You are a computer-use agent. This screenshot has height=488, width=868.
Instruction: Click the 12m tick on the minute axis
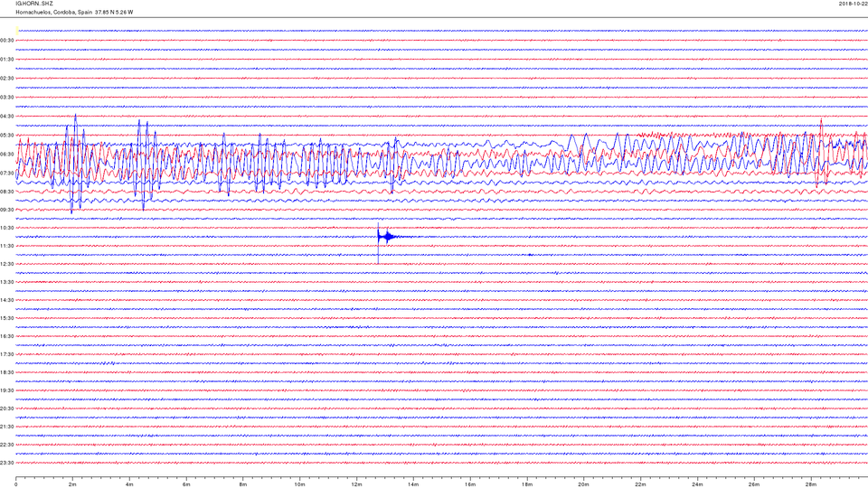[x=356, y=484]
